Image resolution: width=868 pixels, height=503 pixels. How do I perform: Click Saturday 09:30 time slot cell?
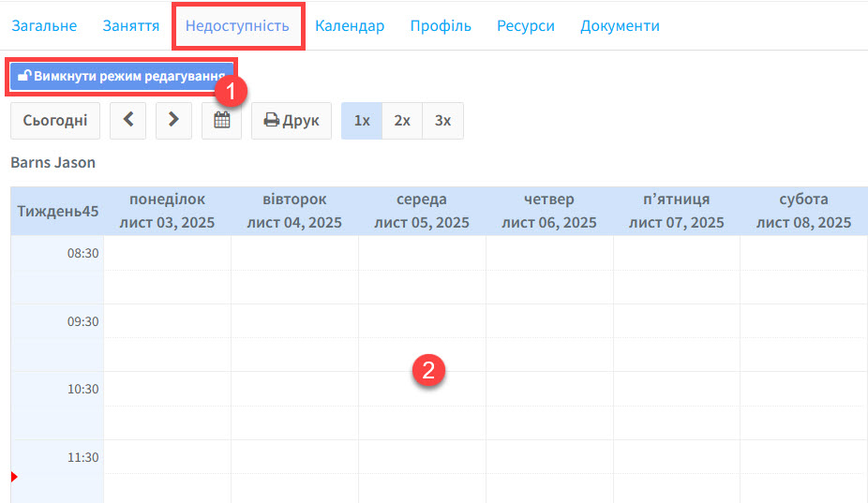coord(803,321)
